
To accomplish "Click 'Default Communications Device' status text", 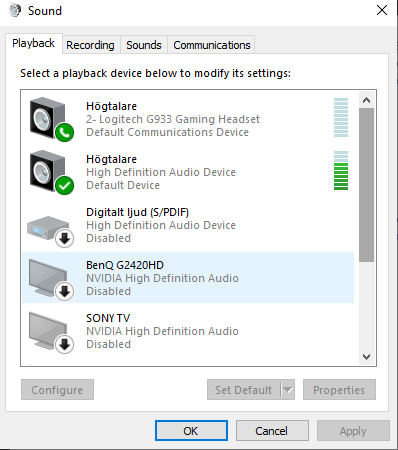I will click(x=167, y=132).
